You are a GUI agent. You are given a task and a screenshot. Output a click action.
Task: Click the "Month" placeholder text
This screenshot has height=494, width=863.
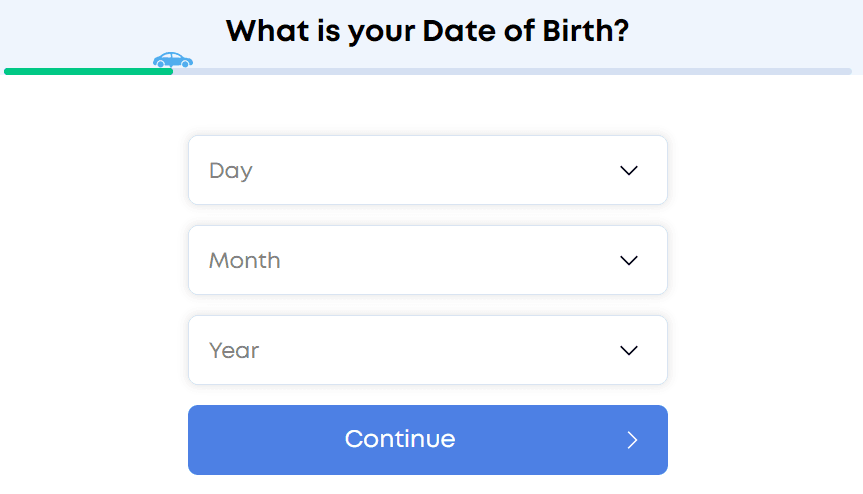tap(244, 261)
